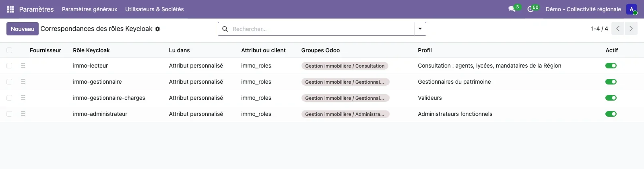Sort by Rôle Keycloak column header
The height and width of the screenshot is (169, 644).
point(91,50)
